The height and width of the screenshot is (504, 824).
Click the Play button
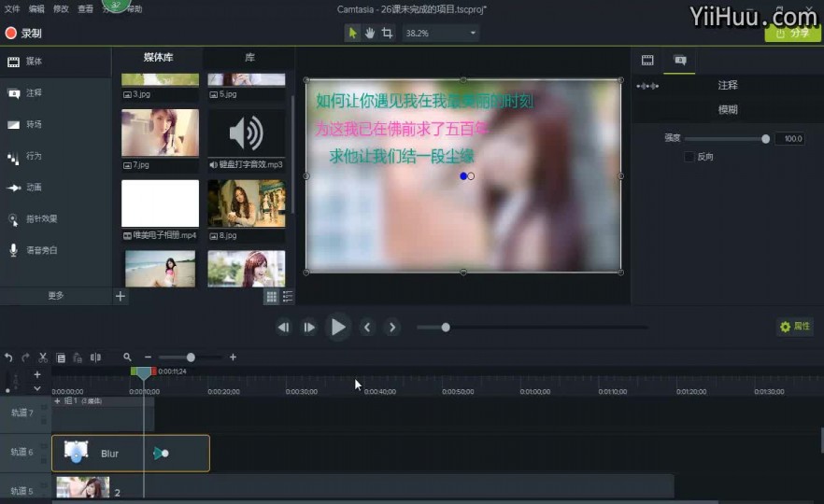click(338, 327)
